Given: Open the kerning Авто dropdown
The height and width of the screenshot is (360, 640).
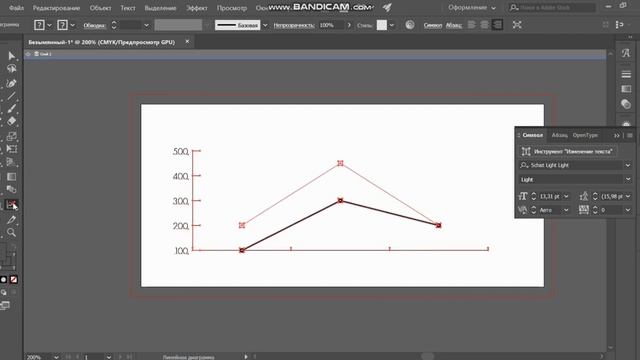Looking at the screenshot, I should click(566, 210).
